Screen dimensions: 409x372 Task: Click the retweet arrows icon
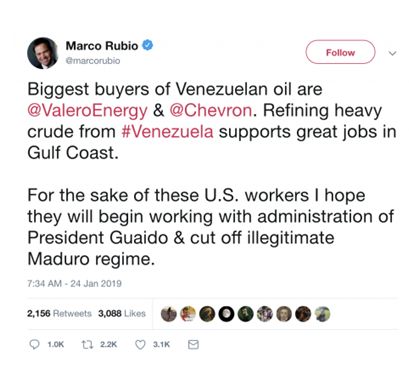86,344
